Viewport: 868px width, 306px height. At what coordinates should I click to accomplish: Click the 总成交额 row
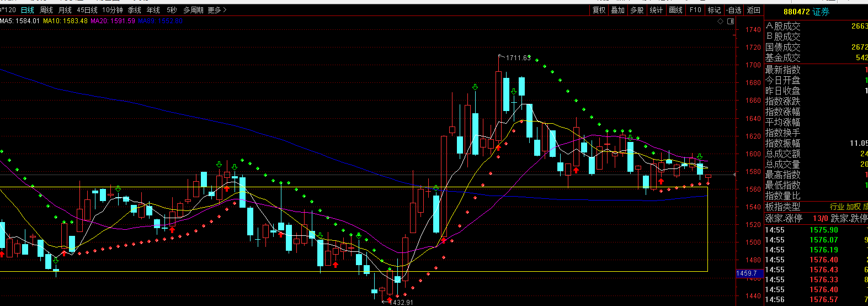816,154
